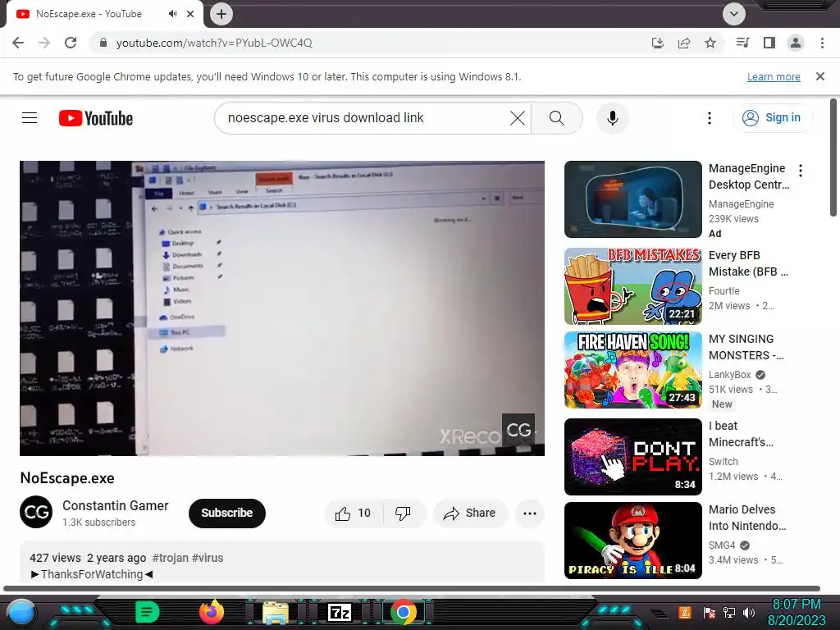Open Constantin Gamer channel avatar
840x630 pixels.
(36, 512)
